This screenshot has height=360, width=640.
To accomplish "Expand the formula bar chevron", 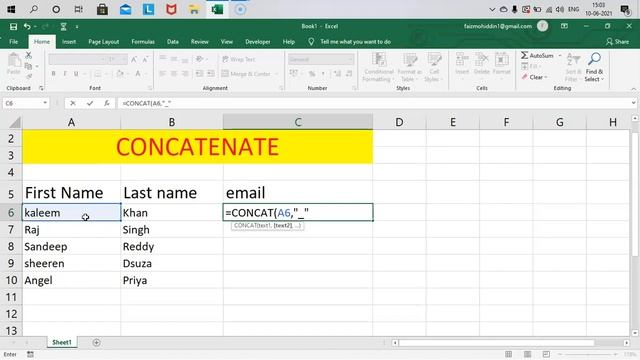I will 633,103.
